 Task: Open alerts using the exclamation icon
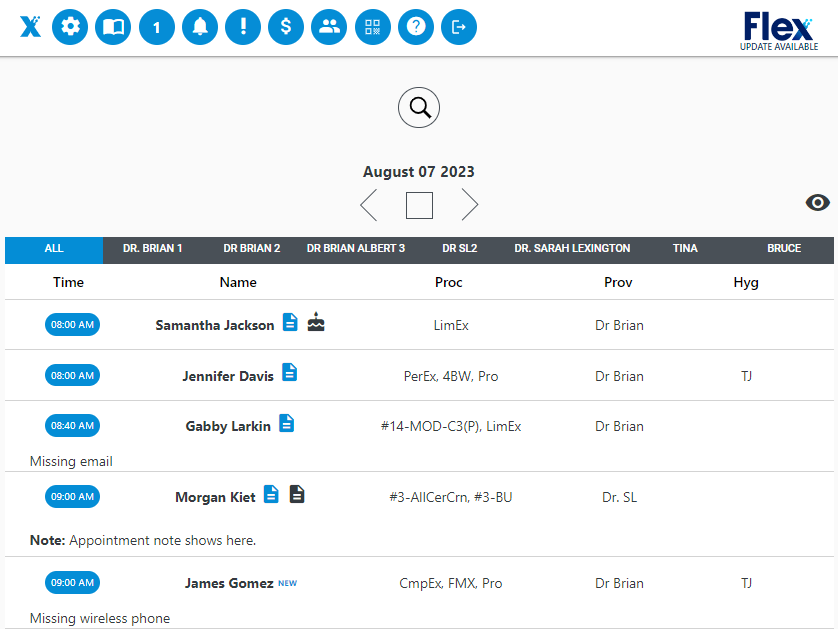[242, 27]
